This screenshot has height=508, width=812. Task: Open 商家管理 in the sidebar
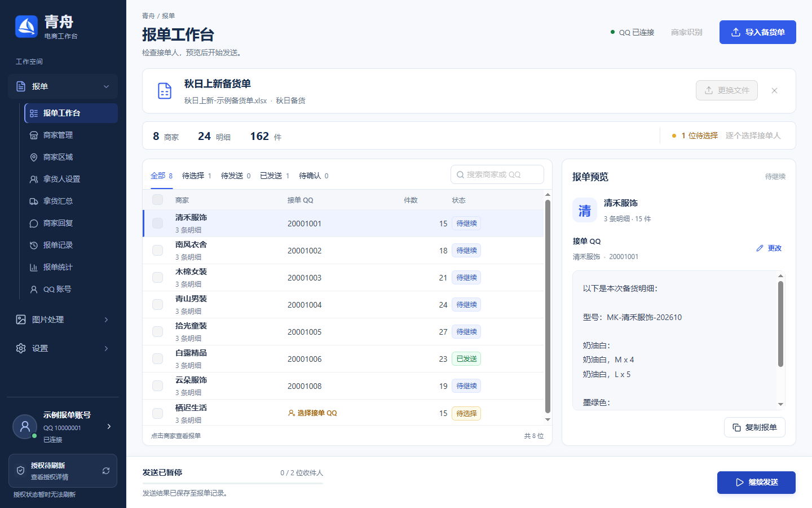tap(71, 135)
